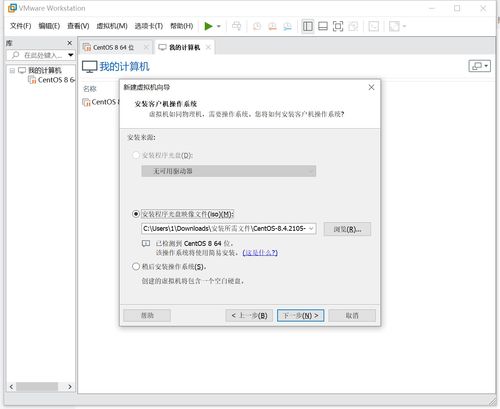Click the 浏览(R)... browse button

coord(347,229)
